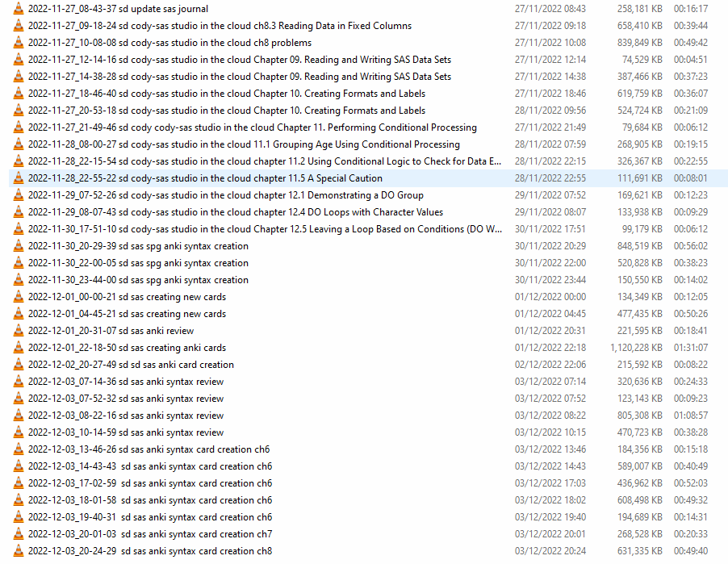This screenshot has width=728, height=564.
Task: Select file name 2022-11-27_12-14-16 Reading and Writing SAS Data Sets
Action: 240,60
